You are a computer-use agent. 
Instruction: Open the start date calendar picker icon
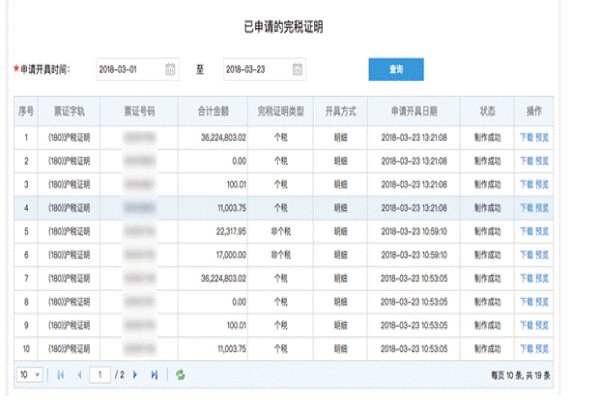[170, 69]
